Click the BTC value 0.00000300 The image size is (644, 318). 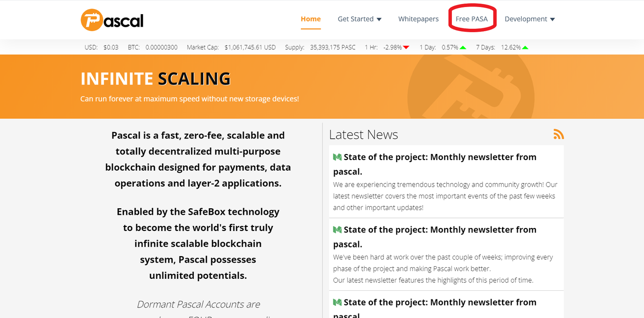pyautogui.click(x=162, y=47)
